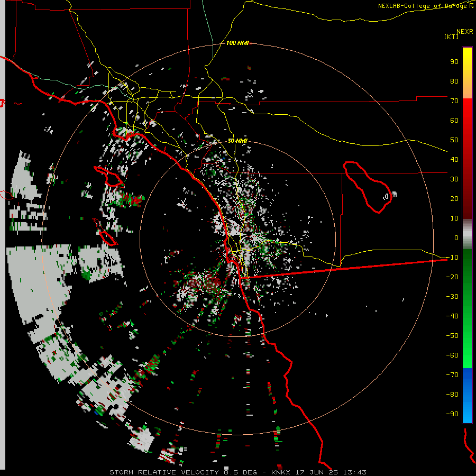476x476 pixels.
Task: Click the 17 JUN 25 13:43 timestamp
Action: point(331,472)
